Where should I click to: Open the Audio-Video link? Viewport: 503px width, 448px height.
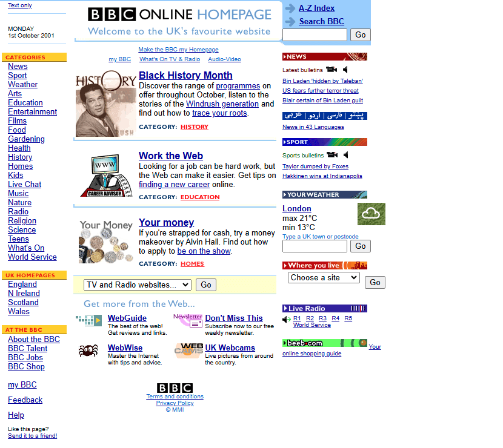[225, 59]
